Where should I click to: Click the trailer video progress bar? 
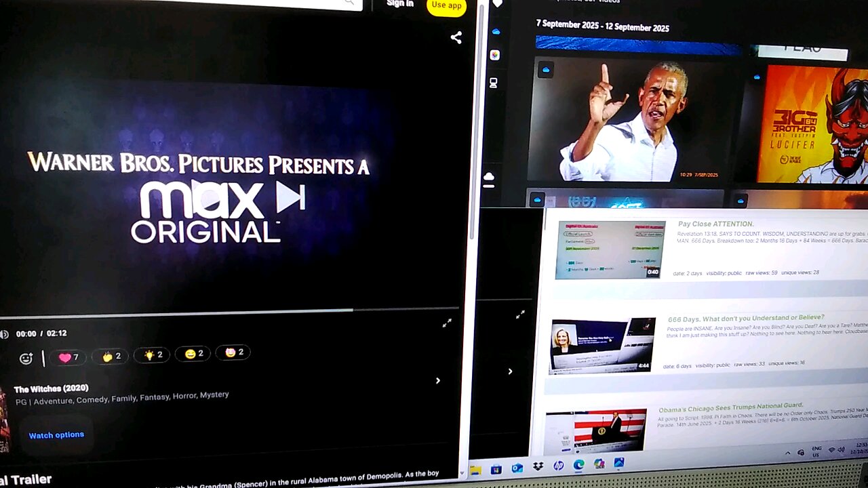click(229, 312)
